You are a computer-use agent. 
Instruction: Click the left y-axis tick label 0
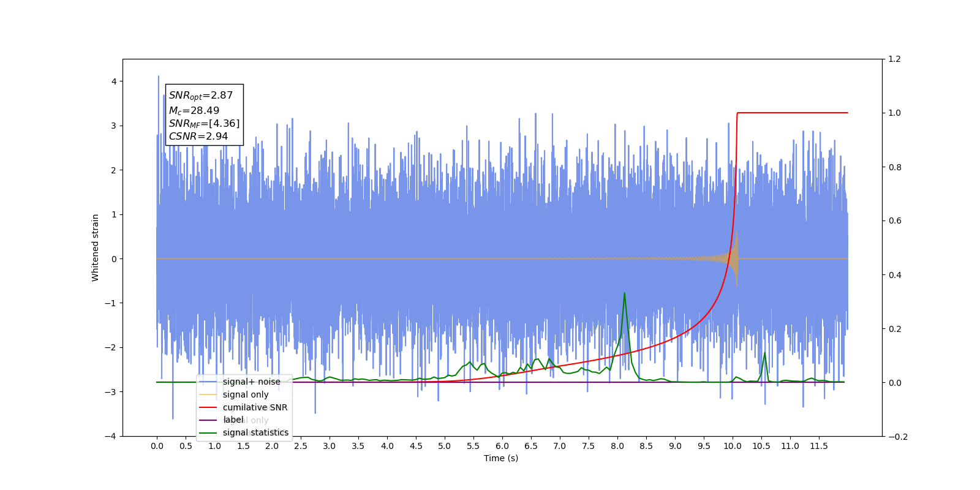coord(113,258)
